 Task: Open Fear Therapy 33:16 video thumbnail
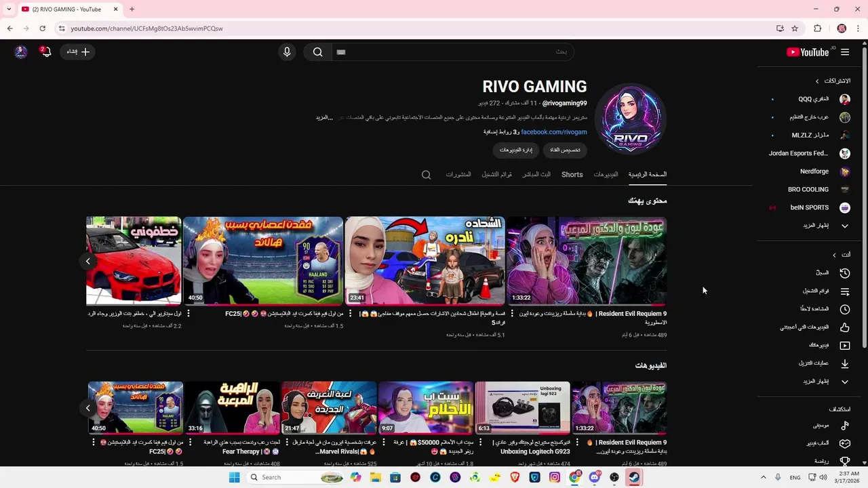[x=233, y=407]
